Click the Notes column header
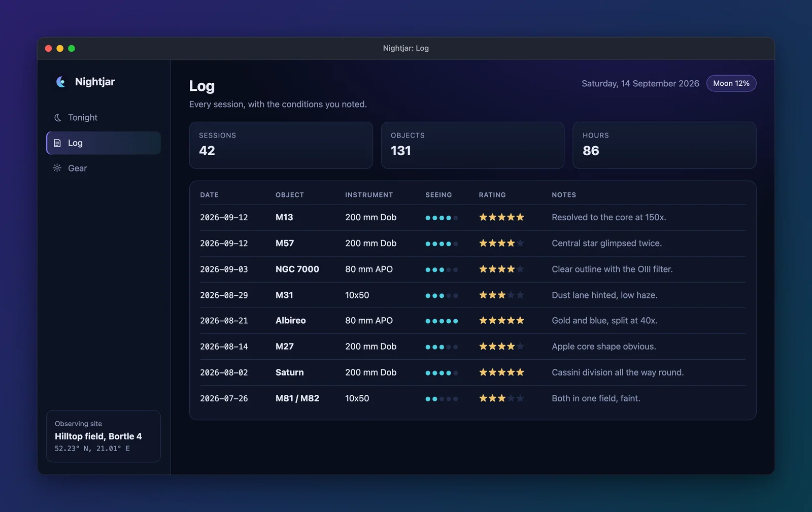Viewport: 812px width, 512px height. (x=564, y=195)
